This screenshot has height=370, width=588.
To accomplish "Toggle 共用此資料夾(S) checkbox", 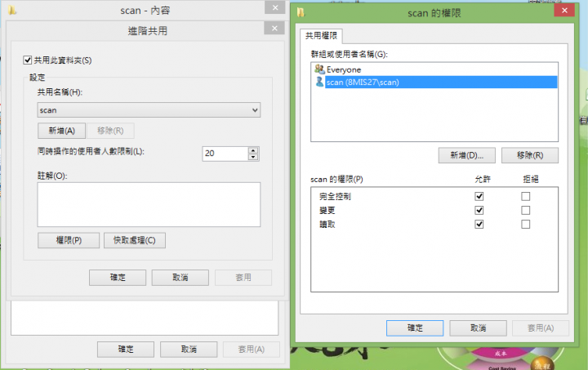I will point(28,60).
